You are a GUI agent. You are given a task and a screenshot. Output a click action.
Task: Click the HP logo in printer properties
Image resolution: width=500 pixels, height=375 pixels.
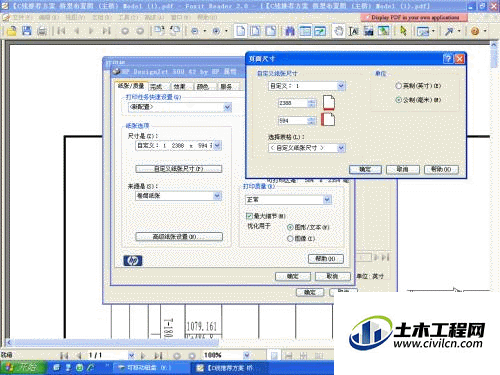133,260
